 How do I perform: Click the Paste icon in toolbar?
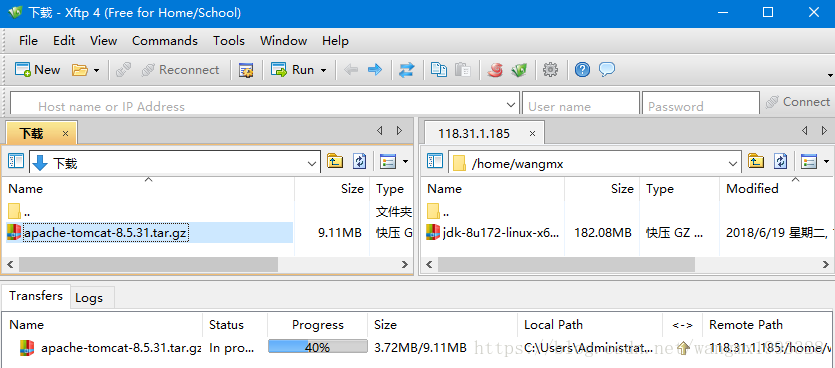click(462, 70)
